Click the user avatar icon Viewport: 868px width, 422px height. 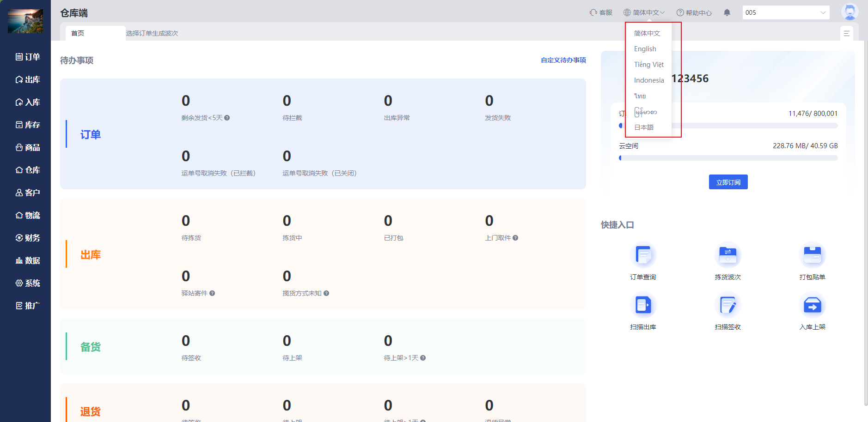pos(850,12)
